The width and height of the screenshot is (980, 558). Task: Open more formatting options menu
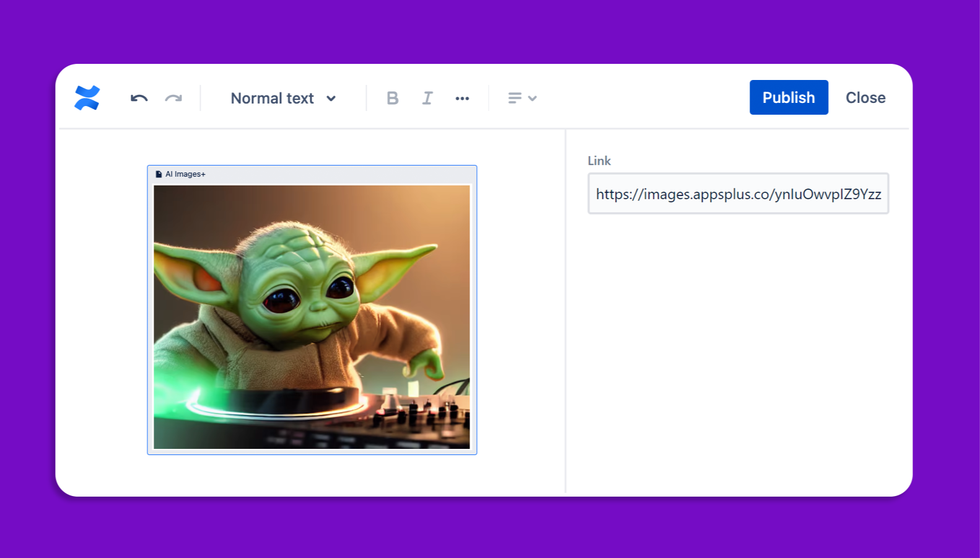tap(462, 98)
